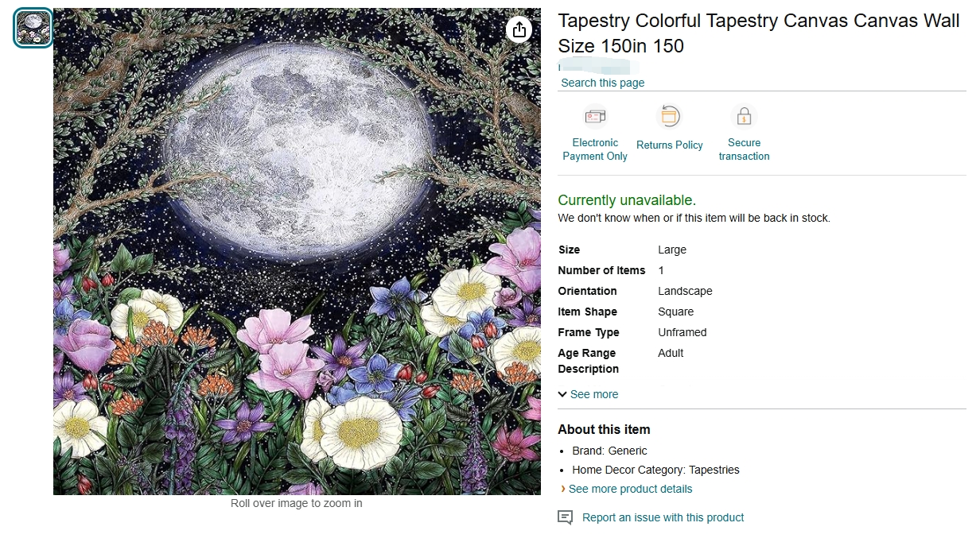Click the Electronic Payment Only text label
980x542 pixels.
pos(595,149)
